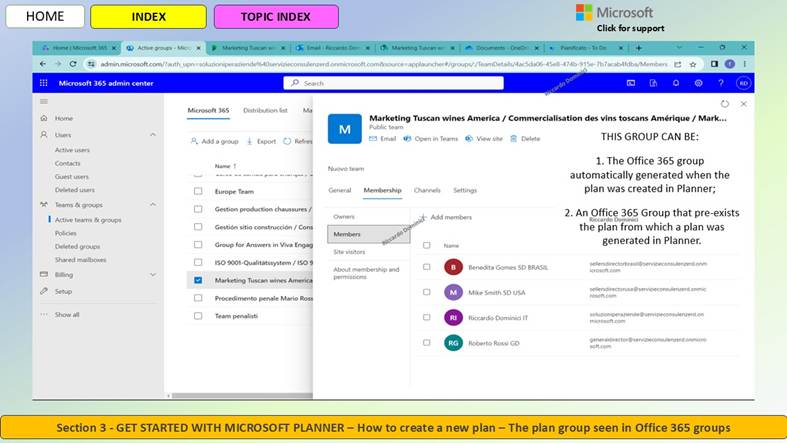Open the browser profile avatar
This screenshot has height=443, width=787.
730,64
